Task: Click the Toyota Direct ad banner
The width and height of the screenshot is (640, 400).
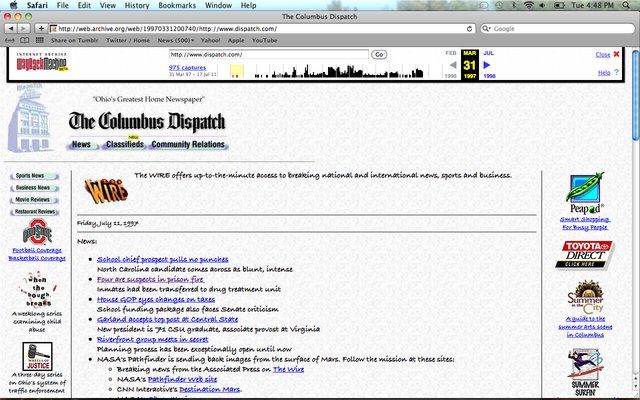Action: (585, 255)
